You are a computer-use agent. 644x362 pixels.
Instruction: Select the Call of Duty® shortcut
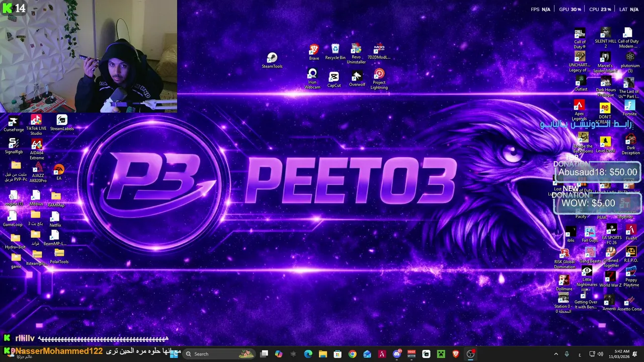pos(580,39)
